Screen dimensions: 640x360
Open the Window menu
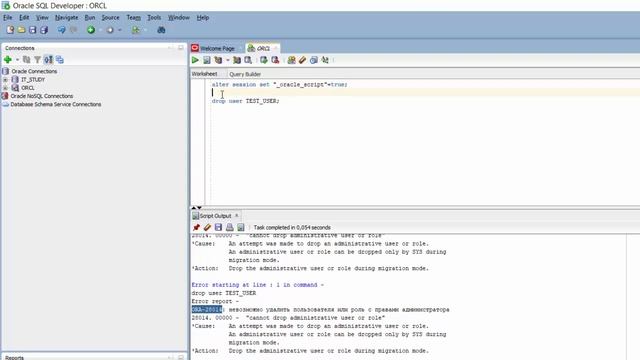(x=179, y=18)
